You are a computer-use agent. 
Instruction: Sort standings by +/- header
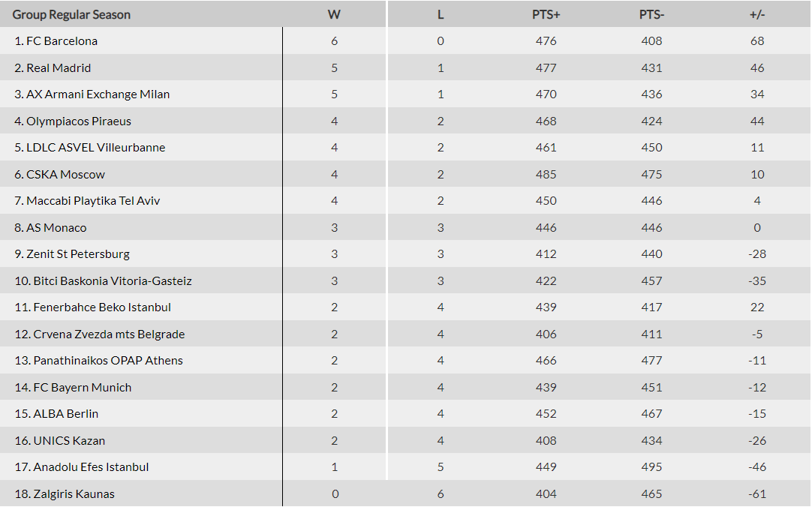756,14
